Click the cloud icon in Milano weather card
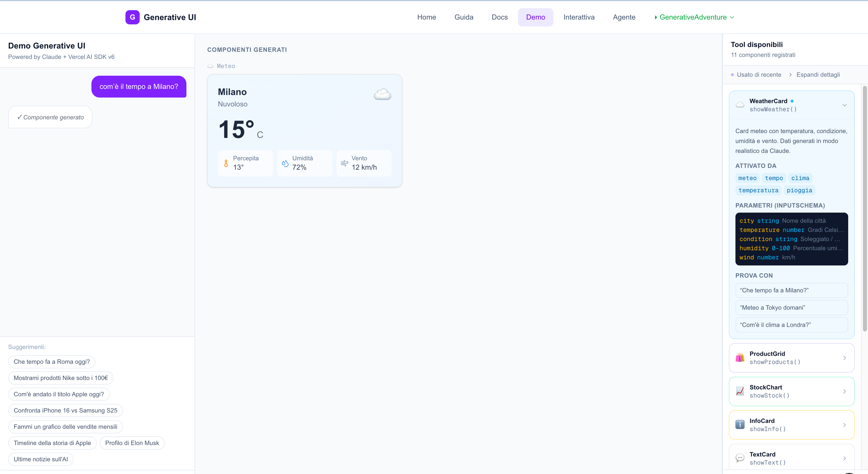 [x=382, y=94]
